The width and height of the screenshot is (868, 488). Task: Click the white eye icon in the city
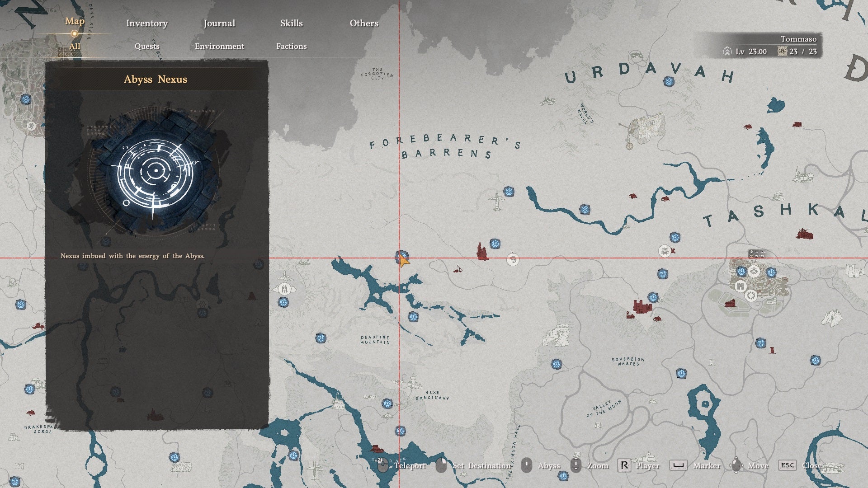pyautogui.click(x=754, y=271)
